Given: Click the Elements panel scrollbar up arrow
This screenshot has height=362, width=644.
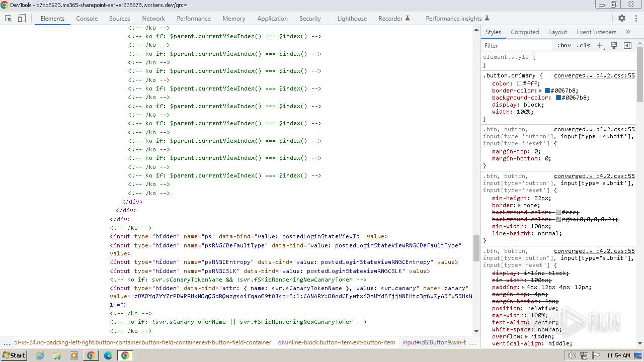Looking at the screenshot, I should tap(476, 30).
